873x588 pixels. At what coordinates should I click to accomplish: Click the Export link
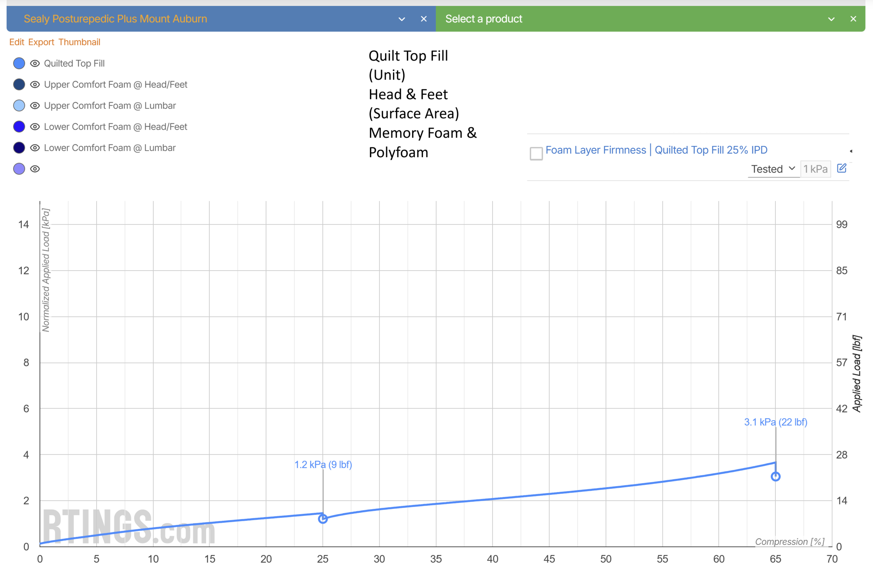pos(41,42)
